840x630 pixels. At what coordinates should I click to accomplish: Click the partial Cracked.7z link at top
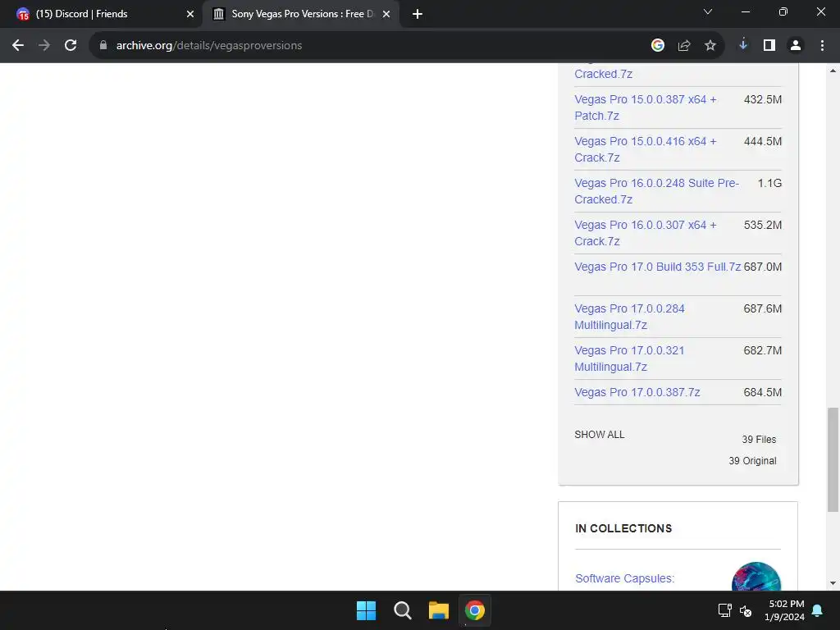click(603, 74)
